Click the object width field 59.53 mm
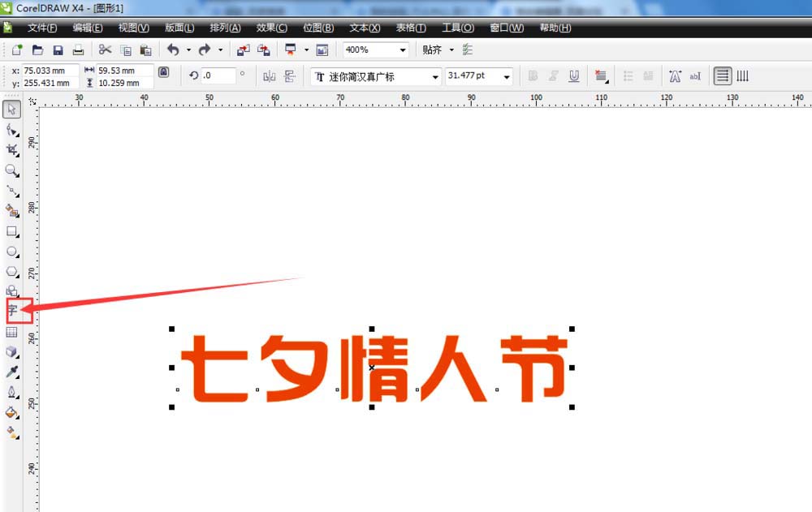This screenshot has width=812, height=512. [x=125, y=71]
